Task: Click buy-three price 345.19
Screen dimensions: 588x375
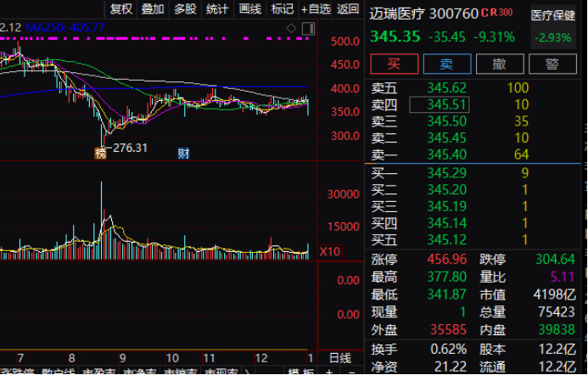Action: point(447,206)
